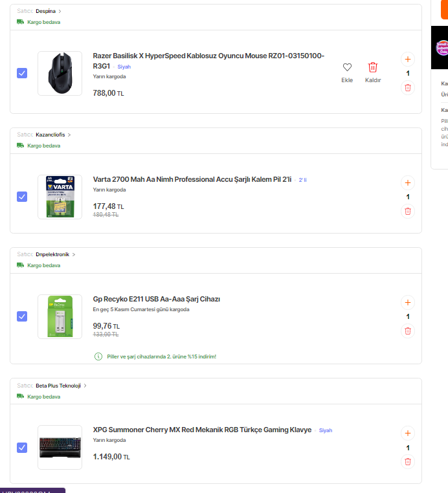The width and height of the screenshot is (448, 493).
Task: Click chevron next to Beta Plus Teknoloji
Action: click(x=85, y=386)
